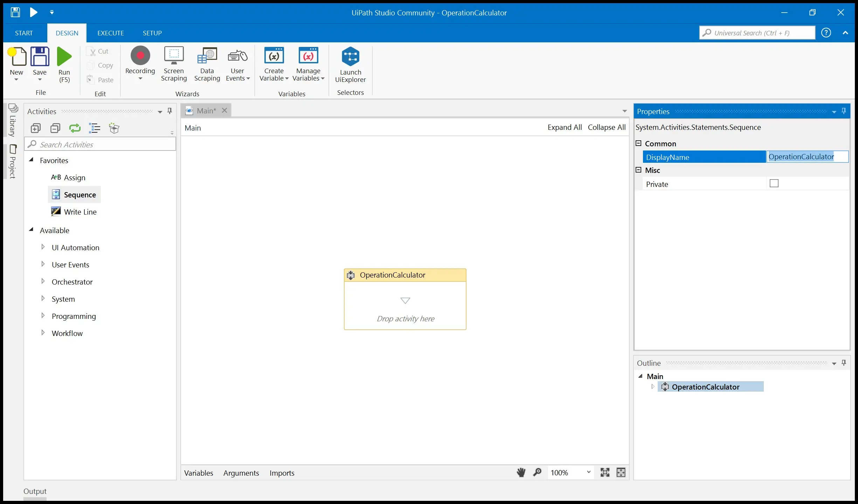Collapse the Misc properties section
858x504 pixels.
coord(638,170)
